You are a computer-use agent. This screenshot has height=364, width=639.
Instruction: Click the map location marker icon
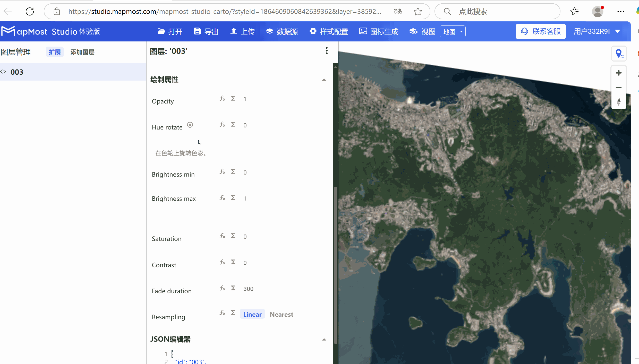619,54
